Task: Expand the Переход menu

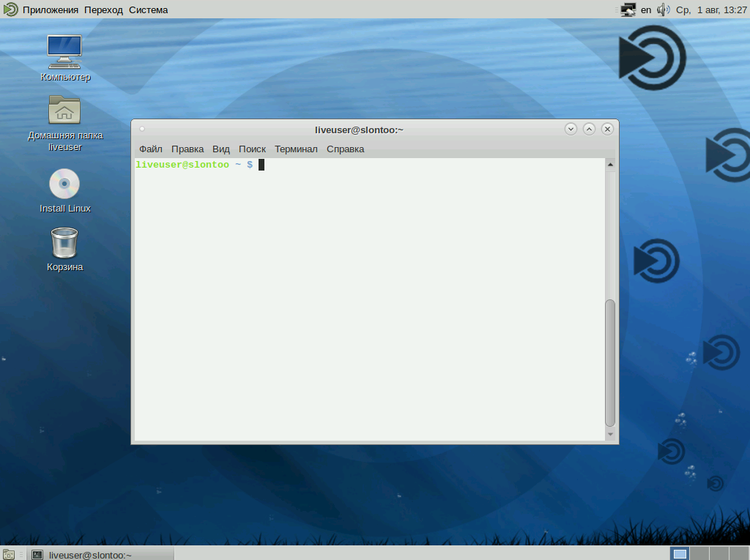Action: pos(103,10)
